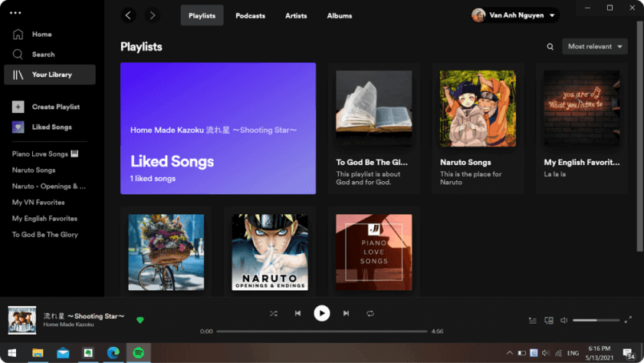The image size is (644, 363).
Task: Toggle shuffle playback
Action: [274, 313]
